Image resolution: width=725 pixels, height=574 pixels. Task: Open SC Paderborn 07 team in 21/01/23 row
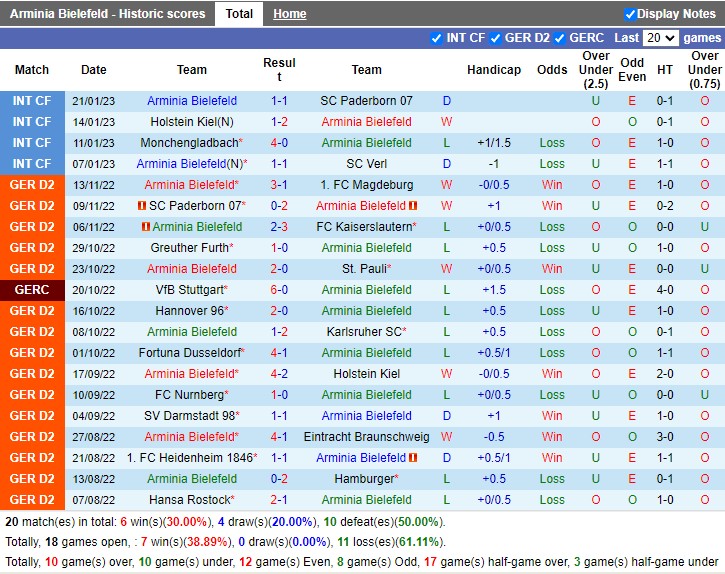click(x=366, y=101)
